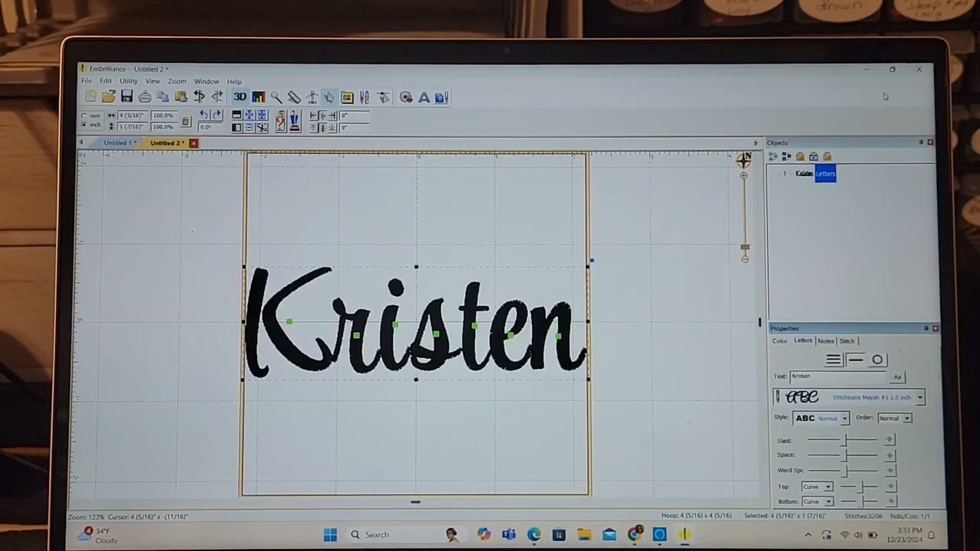
Task: Click the stitch simulator icon before the A
Action: [x=406, y=97]
